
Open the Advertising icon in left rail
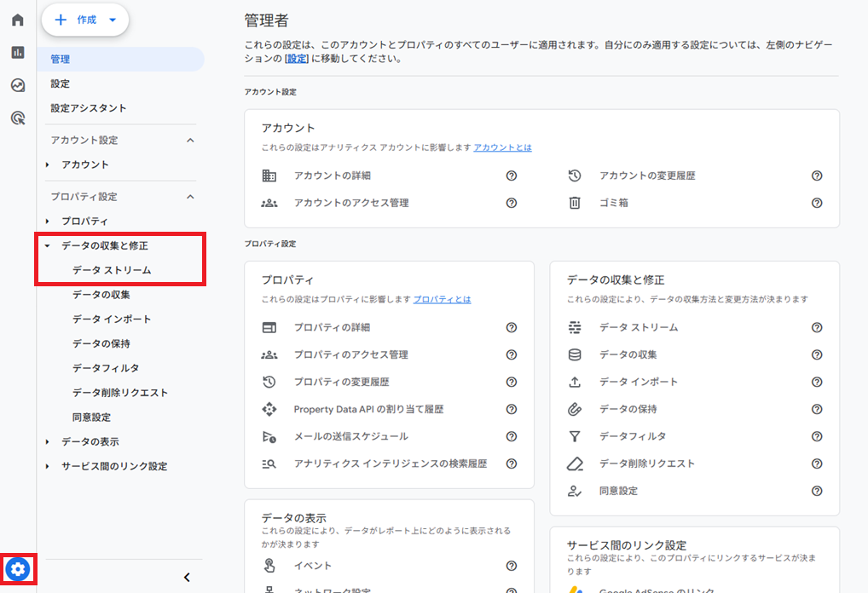point(18,118)
